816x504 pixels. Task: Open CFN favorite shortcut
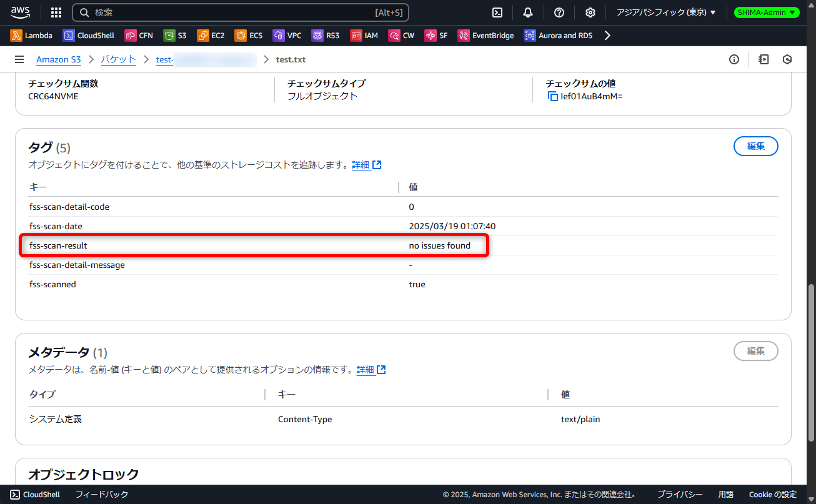click(139, 36)
